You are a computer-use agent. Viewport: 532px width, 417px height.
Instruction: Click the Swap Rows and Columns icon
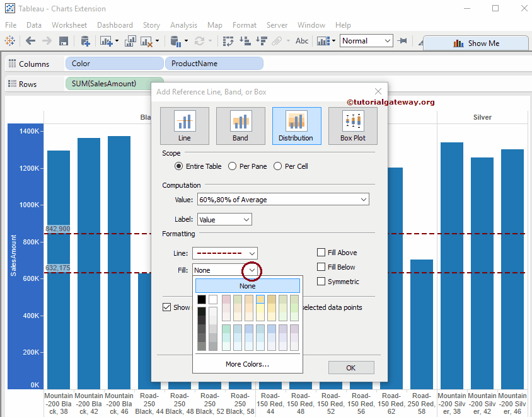229,41
